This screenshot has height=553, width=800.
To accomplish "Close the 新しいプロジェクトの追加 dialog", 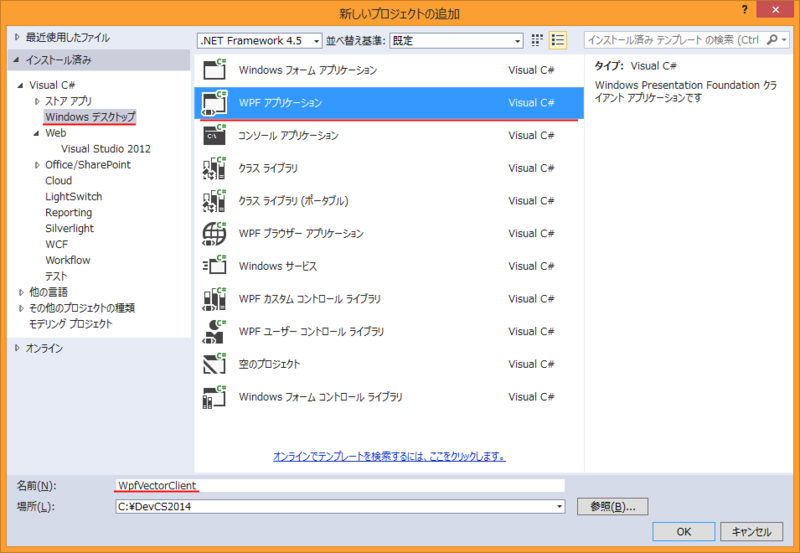I will (x=776, y=10).
